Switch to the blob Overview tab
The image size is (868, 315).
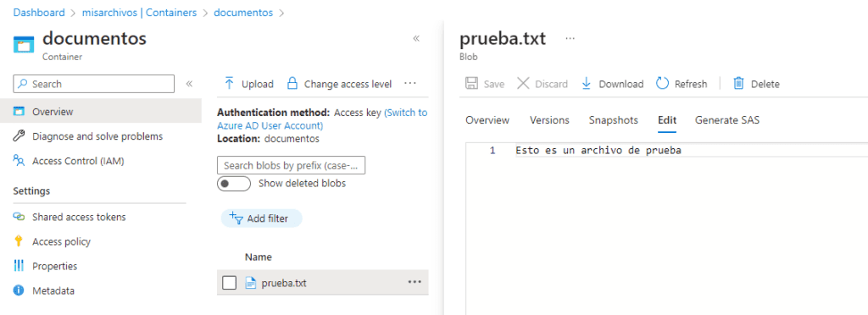coord(487,120)
